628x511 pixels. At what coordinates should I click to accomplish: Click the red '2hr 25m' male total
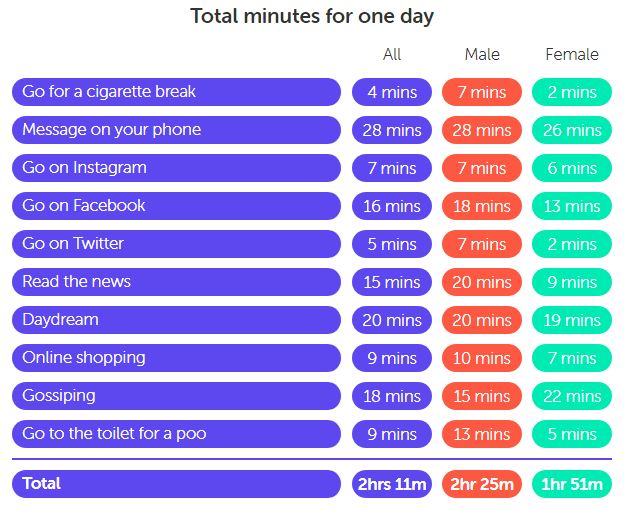tap(482, 484)
